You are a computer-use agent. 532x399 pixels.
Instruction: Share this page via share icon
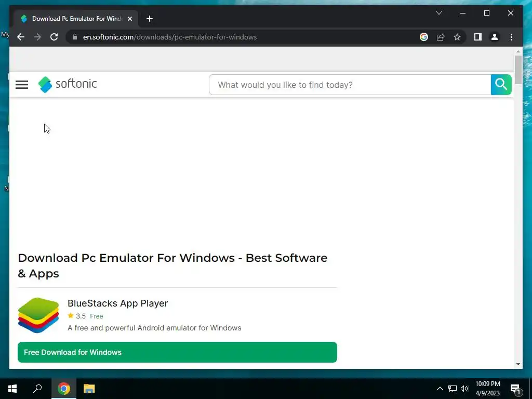(441, 37)
